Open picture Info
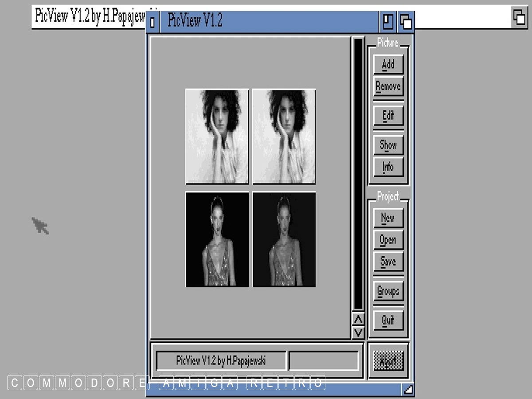 [388, 167]
